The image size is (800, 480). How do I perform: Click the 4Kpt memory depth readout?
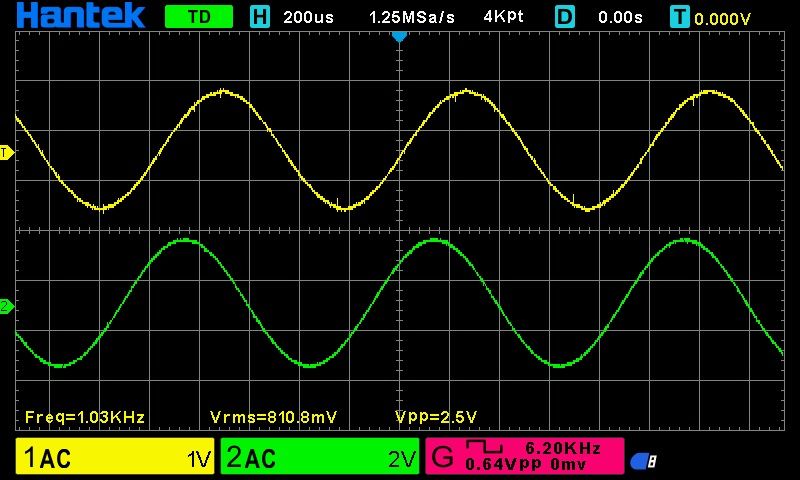(x=503, y=17)
